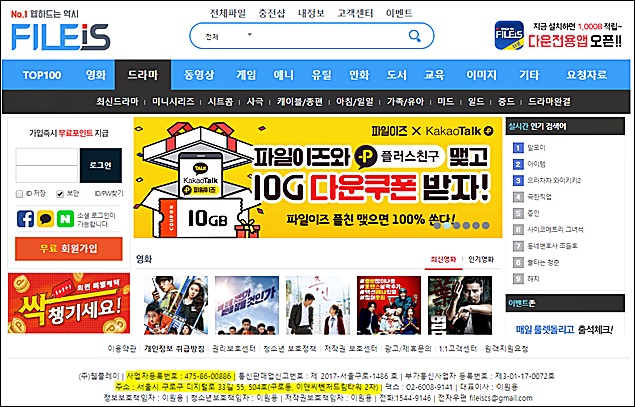This screenshot has height=407, width=635.
Task: Open the 이용약관 footer link
Action: (122, 349)
